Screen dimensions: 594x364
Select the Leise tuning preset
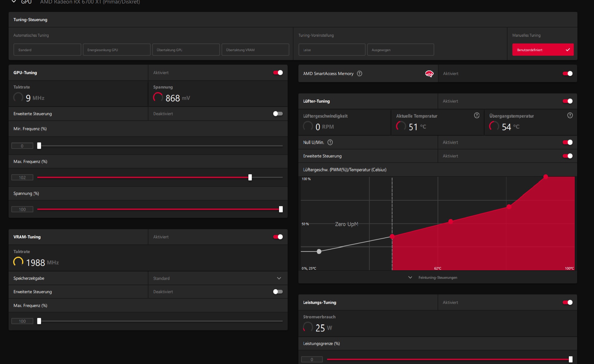[x=332, y=50]
